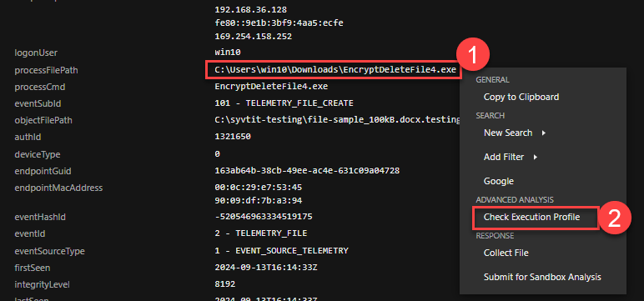The image size is (644, 301).
Task: Click the red number 2 marker
Action: click(614, 218)
